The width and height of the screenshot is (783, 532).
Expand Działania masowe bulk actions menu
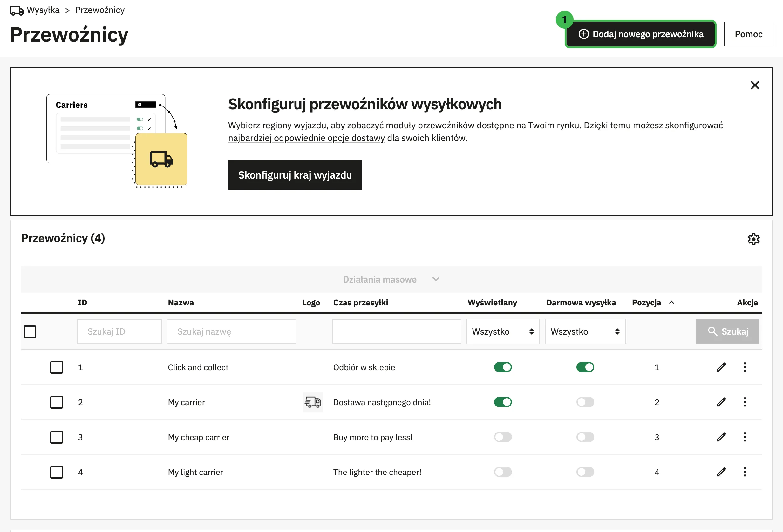coord(391,279)
